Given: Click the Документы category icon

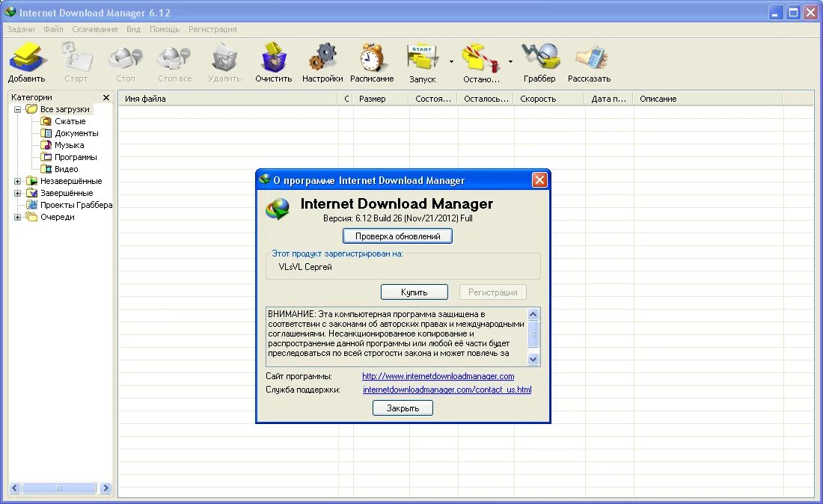Looking at the screenshot, I should point(46,133).
